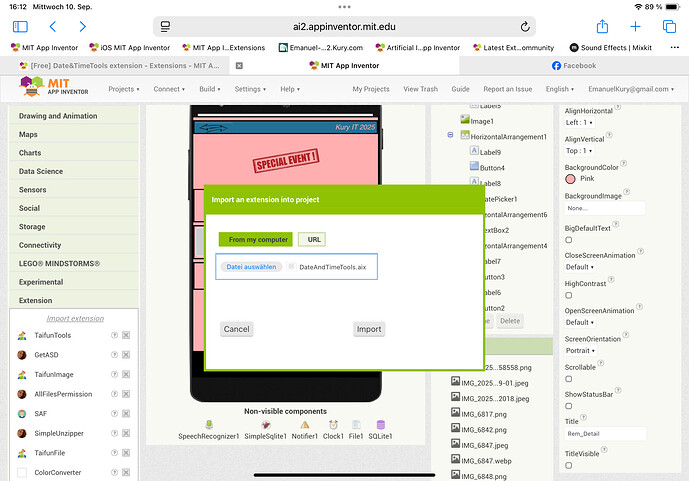The image size is (689, 481).
Task: Expand the Sensors palette category
Action: tap(74, 190)
